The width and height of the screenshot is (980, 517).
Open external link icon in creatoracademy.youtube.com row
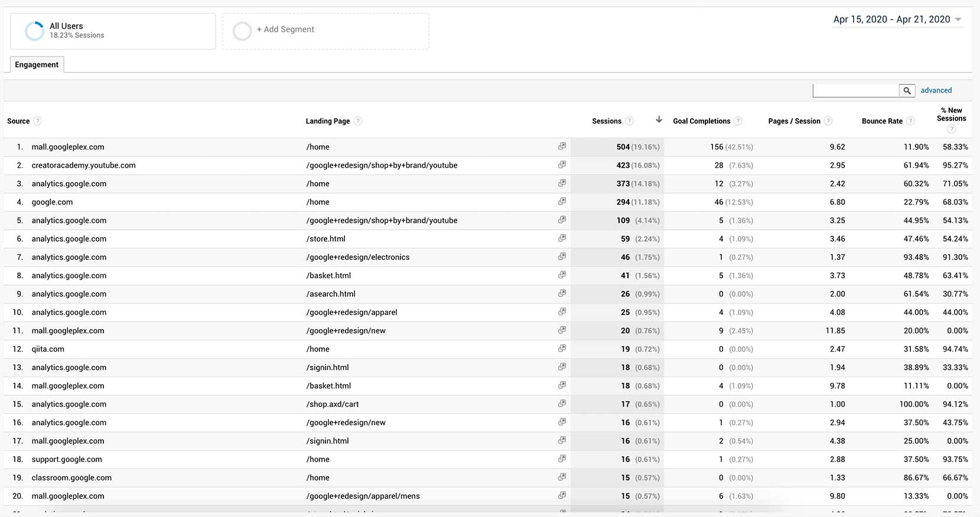click(x=562, y=164)
